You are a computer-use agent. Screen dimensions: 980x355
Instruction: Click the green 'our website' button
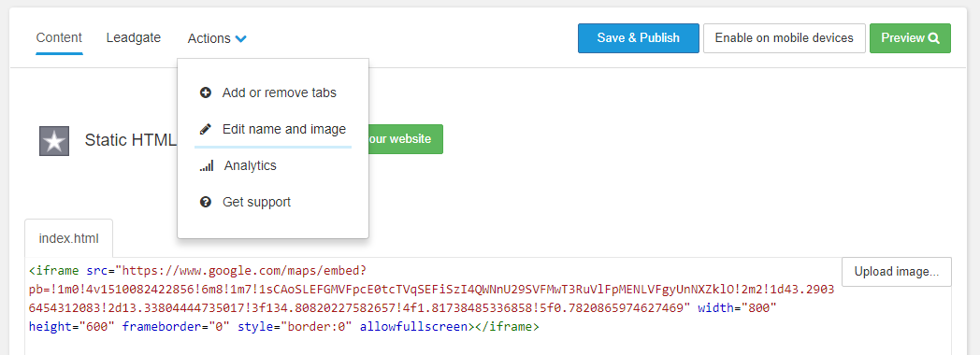pyautogui.click(x=406, y=139)
